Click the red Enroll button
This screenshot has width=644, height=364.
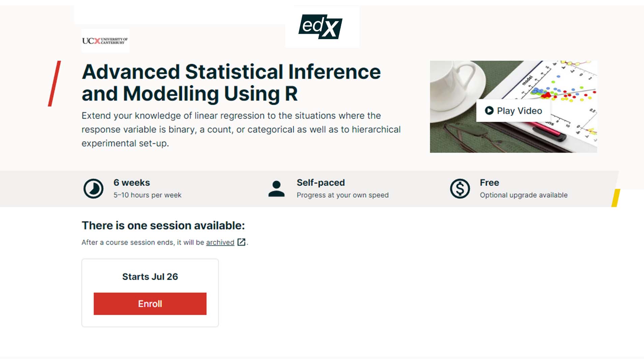click(x=150, y=304)
